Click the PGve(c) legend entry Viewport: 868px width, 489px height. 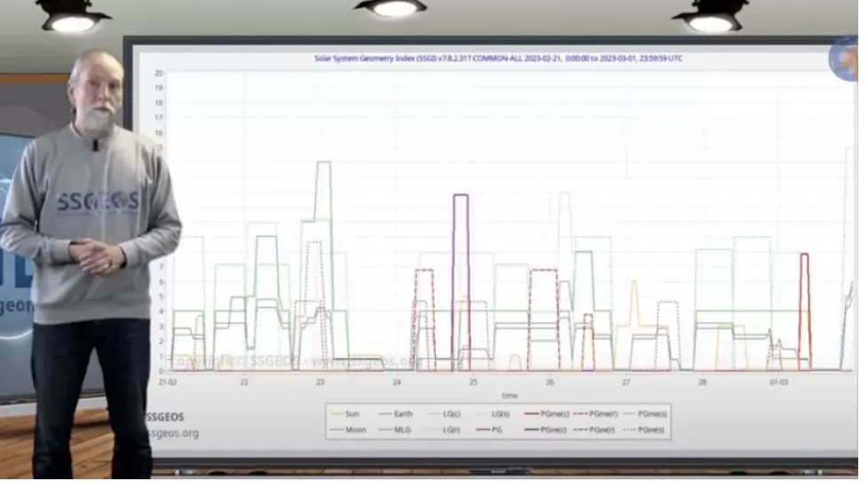[546, 430]
